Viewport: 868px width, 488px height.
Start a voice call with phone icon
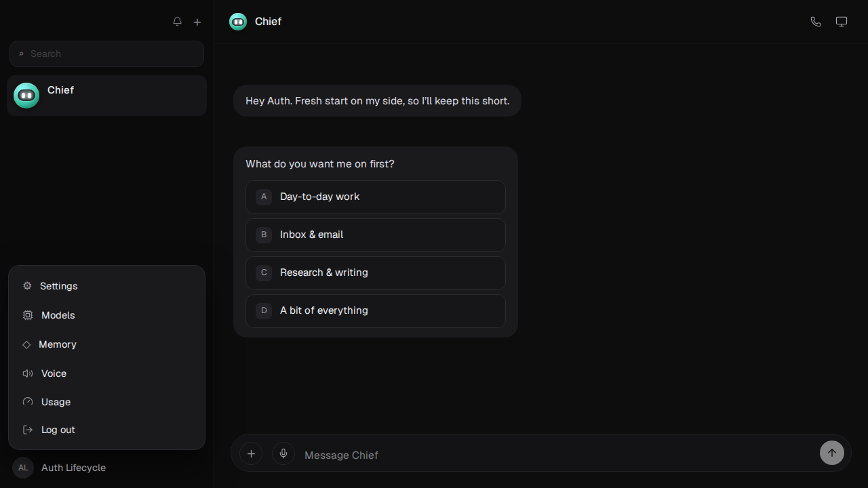(x=816, y=22)
